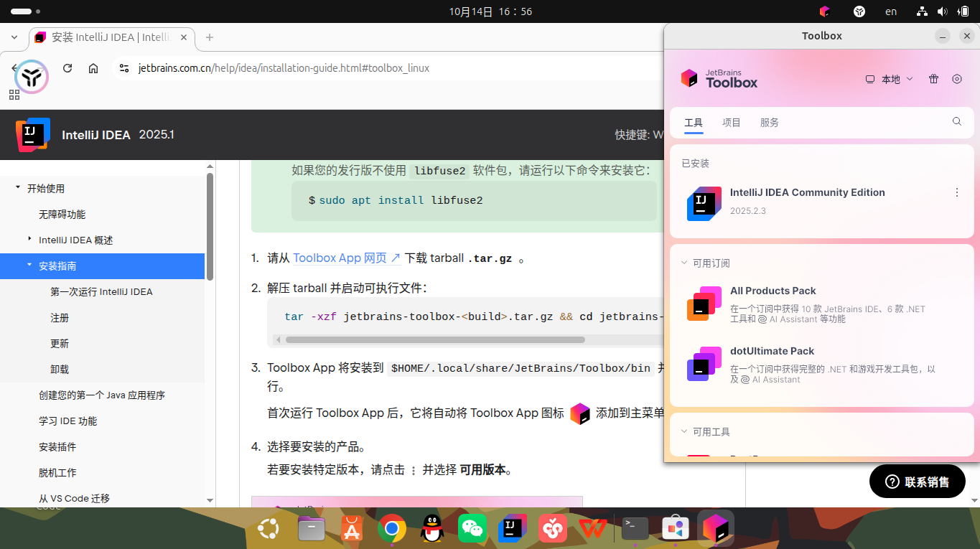This screenshot has height=549, width=980.
Task: Open the browser apps grid icon
Action: 14,95
